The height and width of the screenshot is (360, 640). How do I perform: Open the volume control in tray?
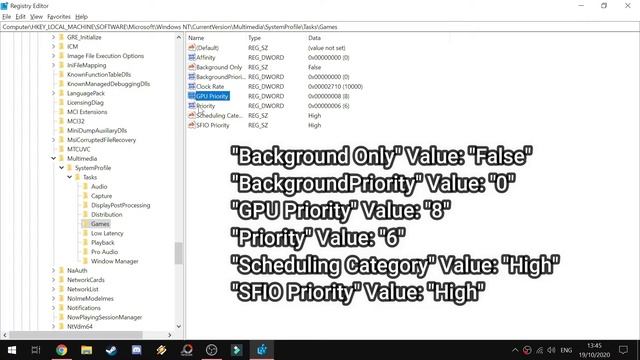click(x=551, y=350)
